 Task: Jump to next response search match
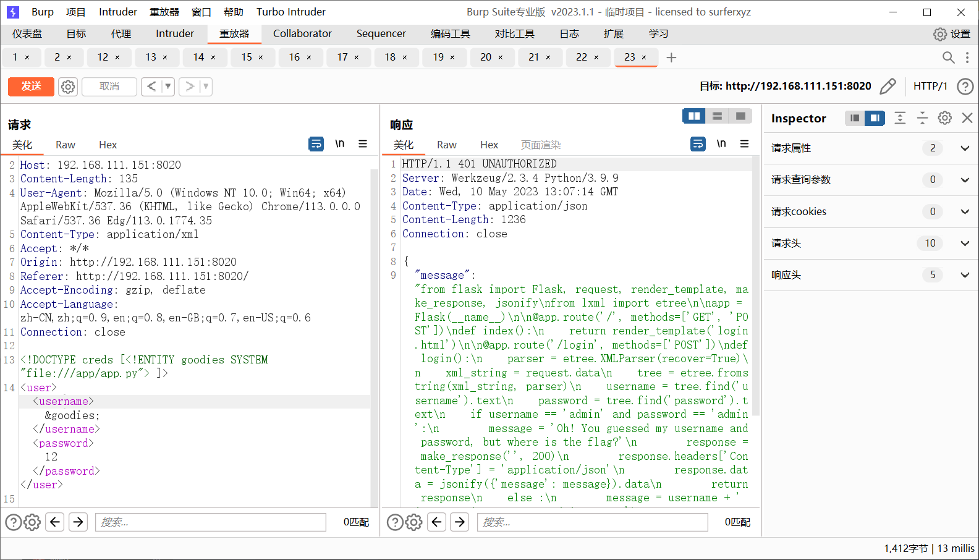(x=460, y=522)
